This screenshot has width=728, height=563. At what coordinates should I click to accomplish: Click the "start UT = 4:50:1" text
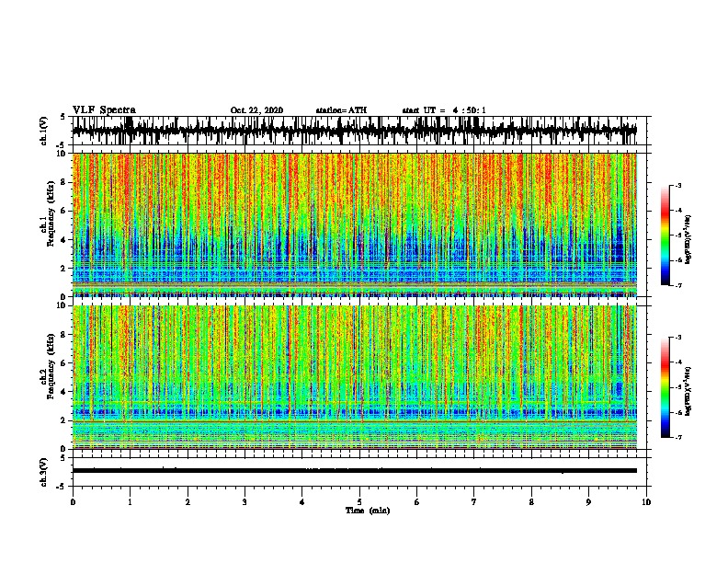[x=444, y=110]
